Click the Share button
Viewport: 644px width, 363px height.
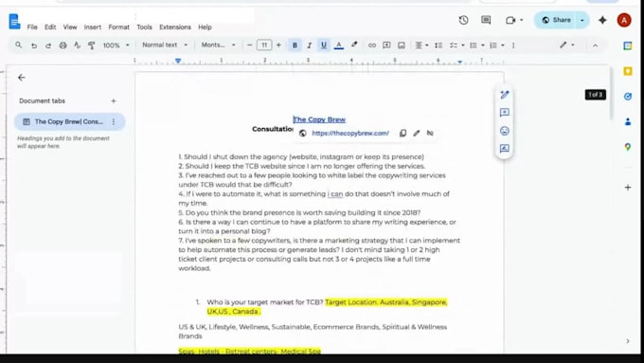pos(556,20)
